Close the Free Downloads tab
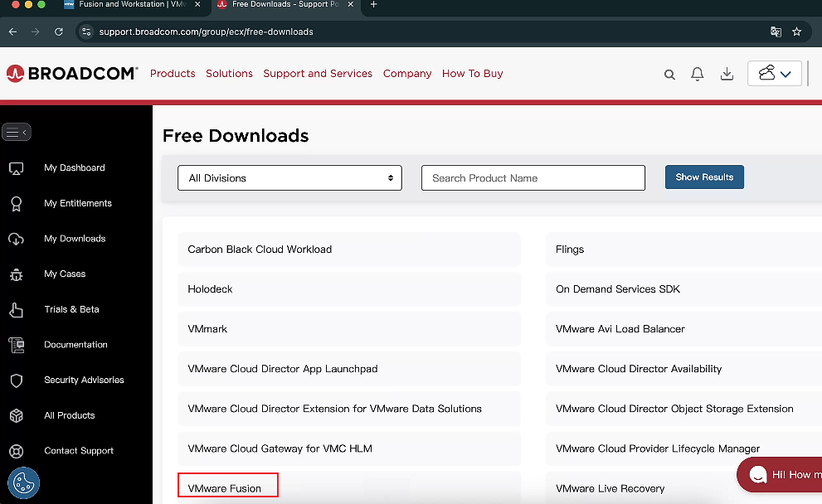The image size is (822, 504). click(351, 4)
